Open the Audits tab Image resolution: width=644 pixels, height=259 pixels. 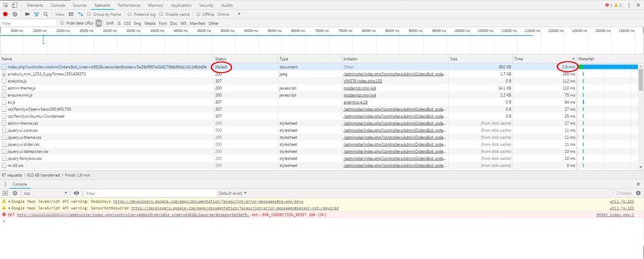227,5
